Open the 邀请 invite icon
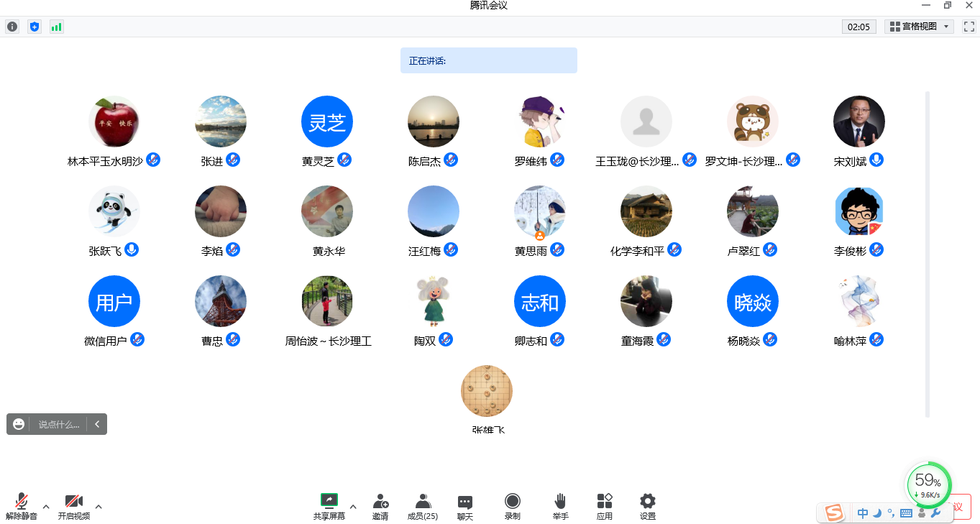The height and width of the screenshot is (524, 980). (x=380, y=506)
